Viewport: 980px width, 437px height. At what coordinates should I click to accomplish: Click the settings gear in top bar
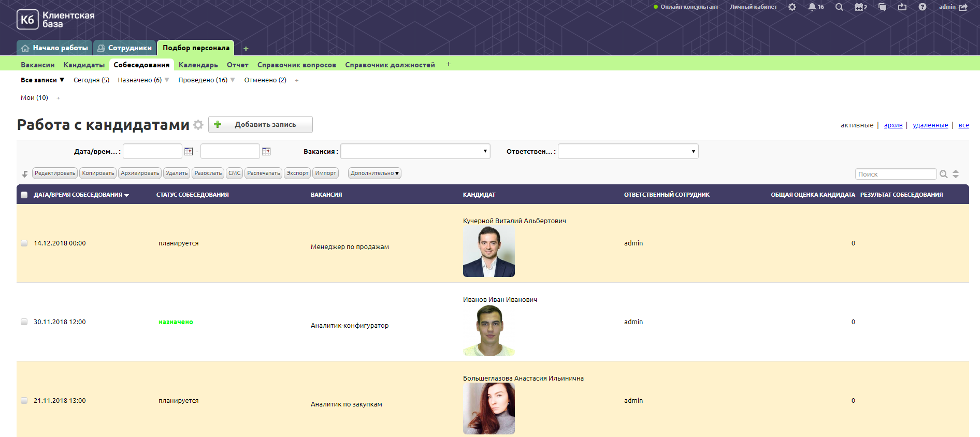[x=792, y=7]
